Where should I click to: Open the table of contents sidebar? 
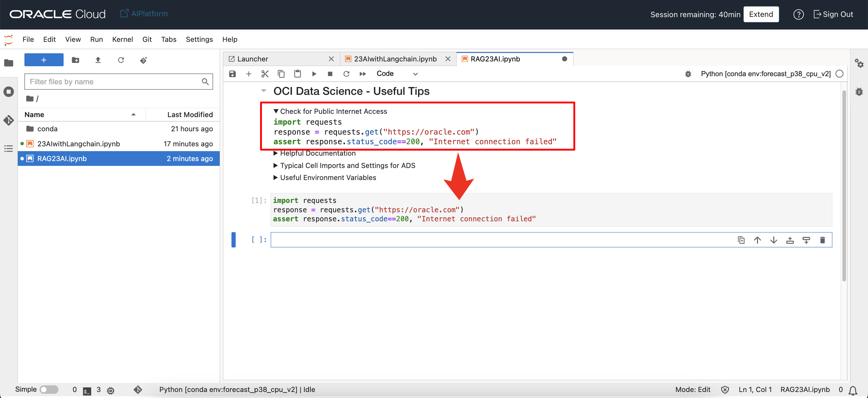coord(9,148)
